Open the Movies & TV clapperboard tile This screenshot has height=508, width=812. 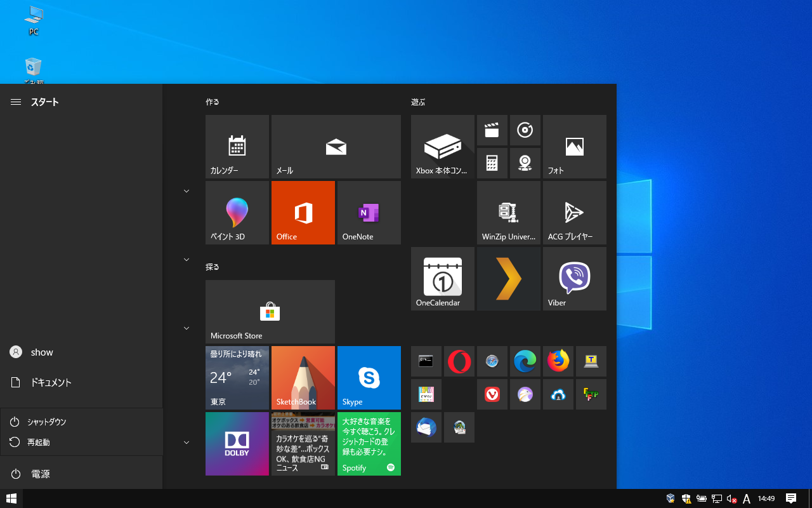(492, 130)
